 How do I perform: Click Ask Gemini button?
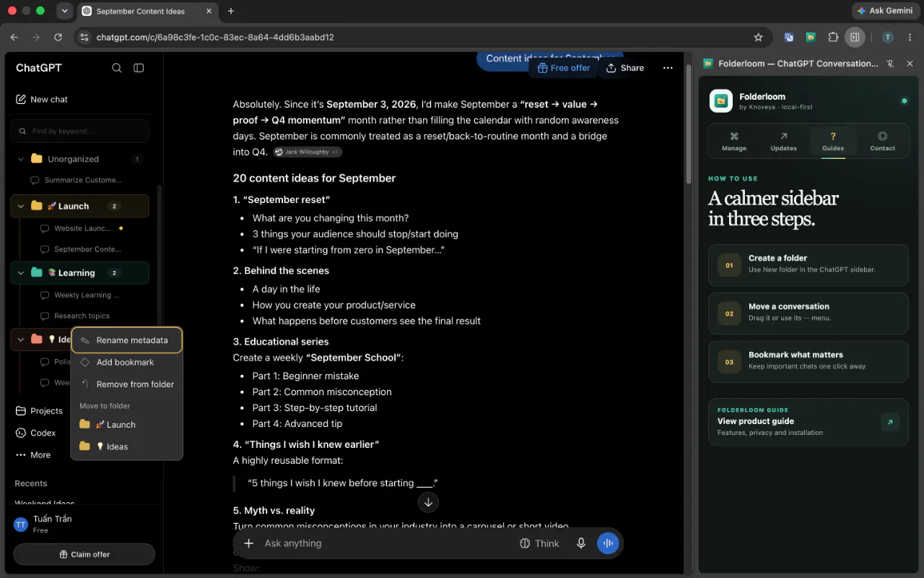[x=885, y=11]
